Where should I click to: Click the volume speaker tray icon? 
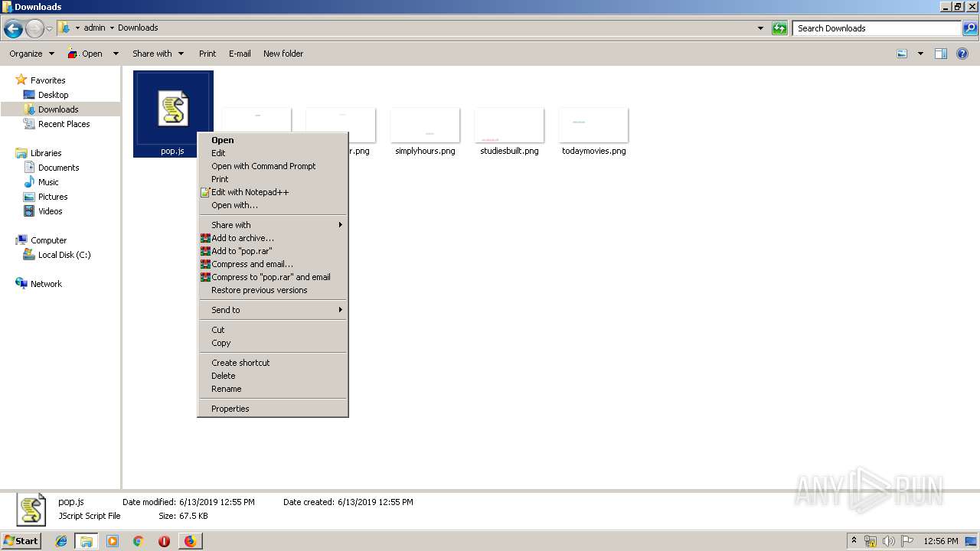pyautogui.click(x=889, y=541)
